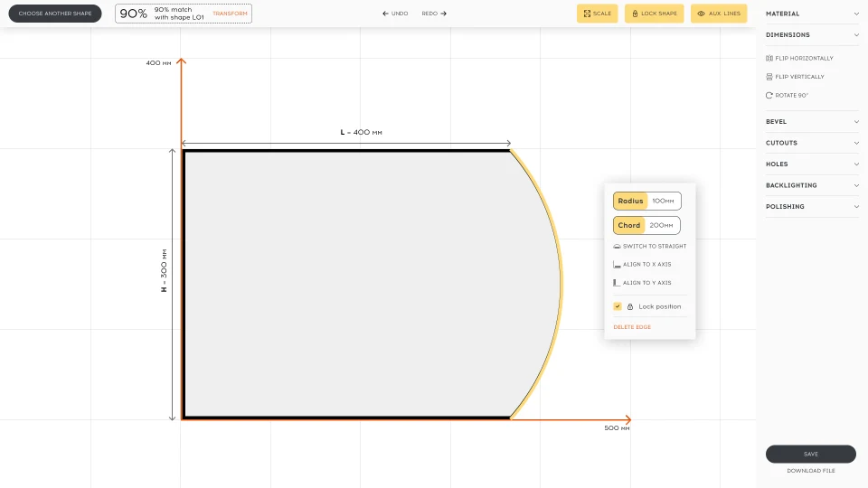Click the Flip Horizontally icon
868x488 pixels.
(769, 58)
